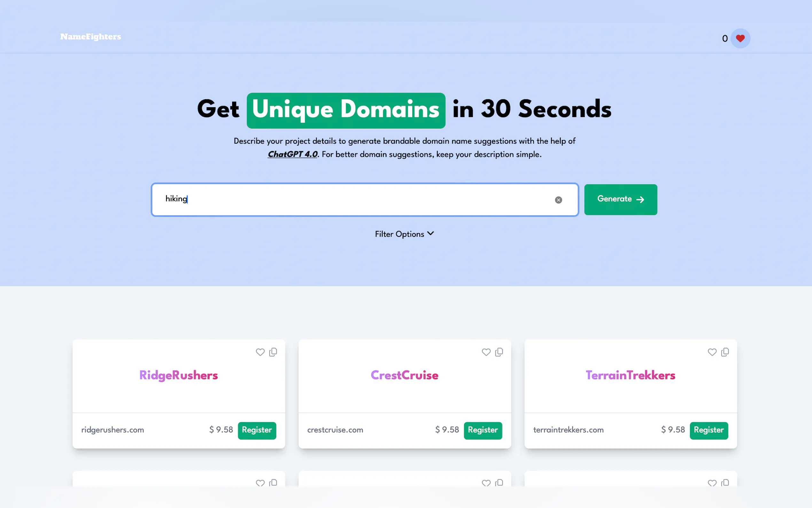The height and width of the screenshot is (508, 812).
Task: Click the Generate button
Action: click(620, 199)
